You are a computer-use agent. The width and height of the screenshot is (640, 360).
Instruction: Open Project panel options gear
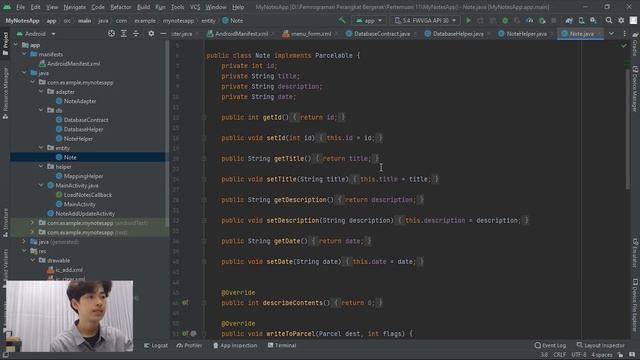click(151, 33)
